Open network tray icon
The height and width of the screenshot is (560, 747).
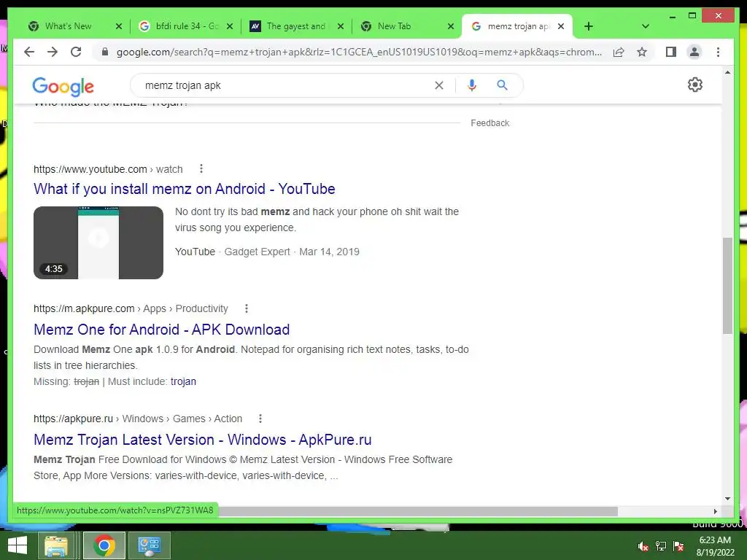[x=661, y=546]
